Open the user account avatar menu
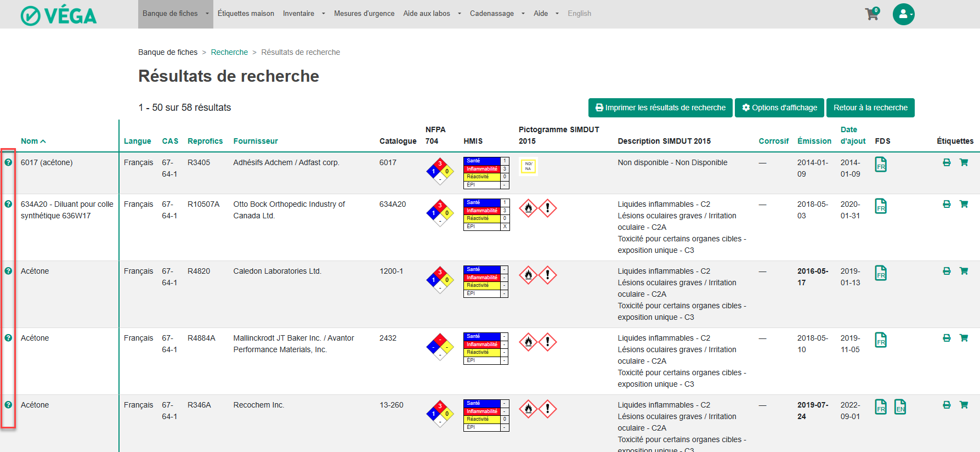The height and width of the screenshot is (452, 980). (903, 14)
